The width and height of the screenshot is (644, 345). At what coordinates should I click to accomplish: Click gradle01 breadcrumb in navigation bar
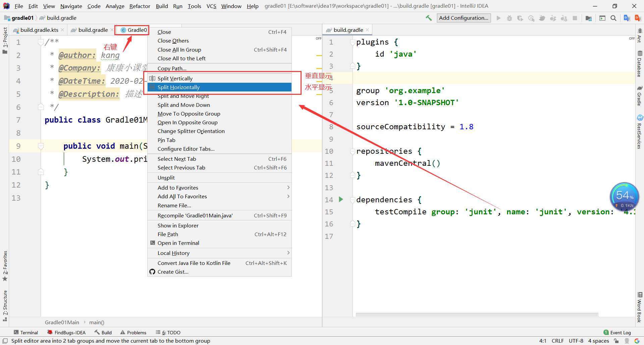coord(19,18)
